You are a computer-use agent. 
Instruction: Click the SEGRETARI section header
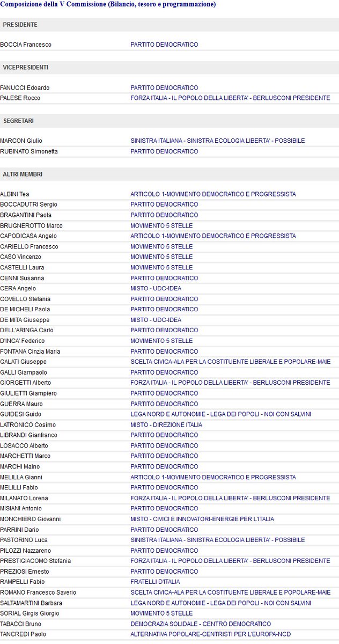pyautogui.click(x=169, y=121)
